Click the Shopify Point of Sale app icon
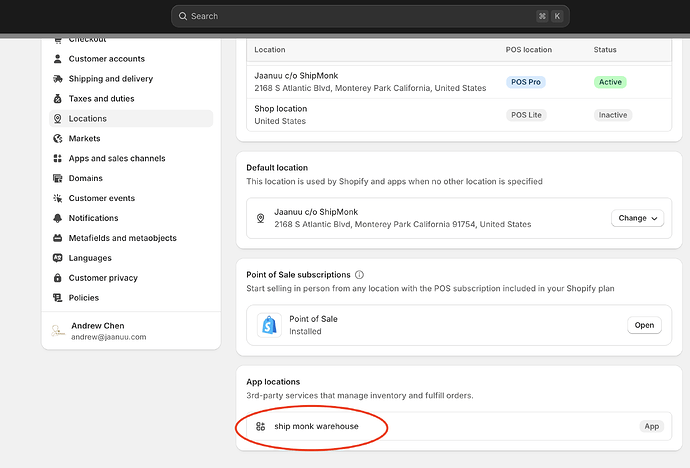The height and width of the screenshot is (468, 690). [269, 325]
